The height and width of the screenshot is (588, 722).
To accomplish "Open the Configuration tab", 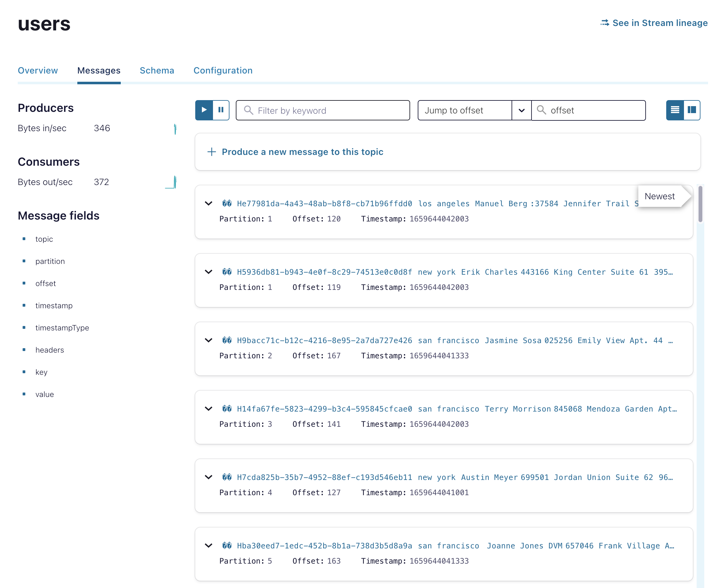I will tap(222, 70).
